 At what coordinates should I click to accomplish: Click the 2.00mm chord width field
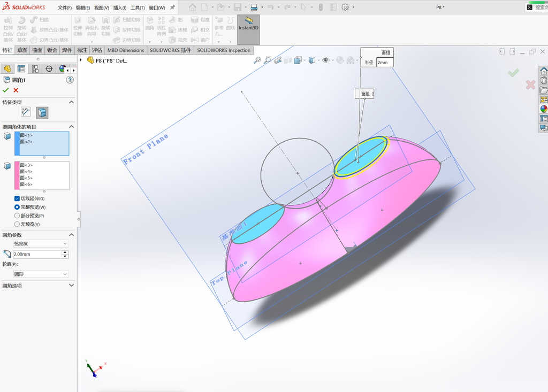(38, 255)
